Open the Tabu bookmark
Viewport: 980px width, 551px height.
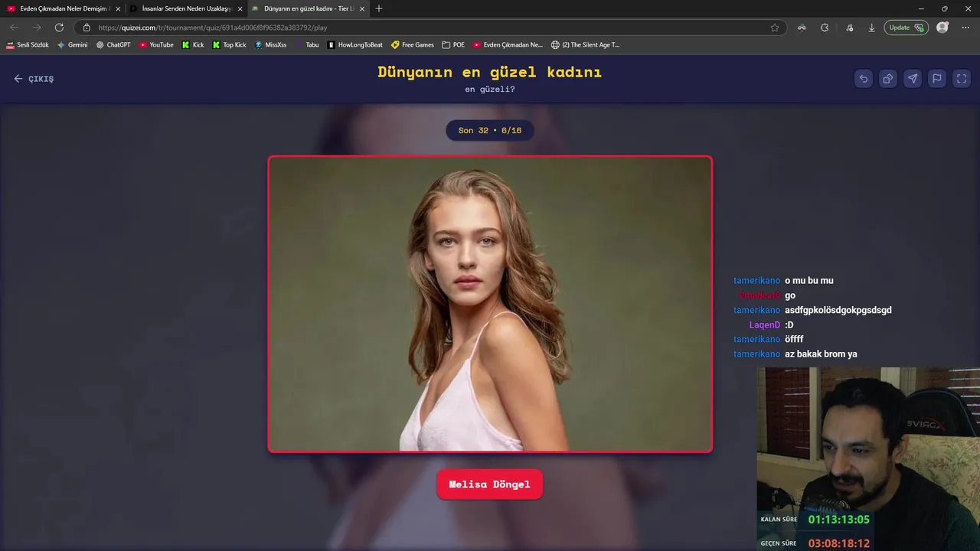306,45
